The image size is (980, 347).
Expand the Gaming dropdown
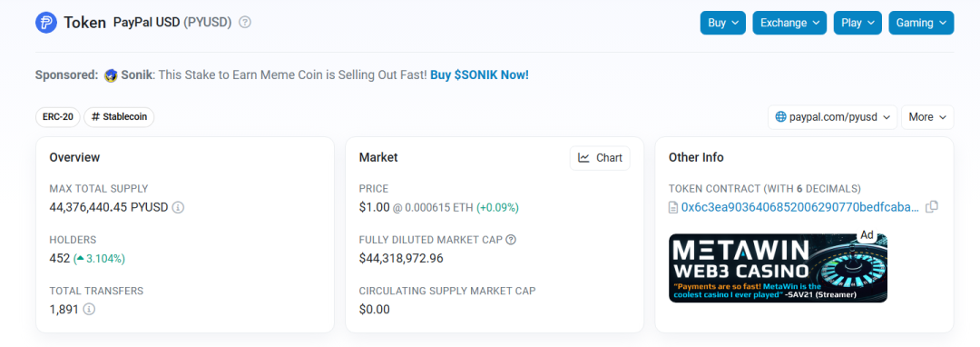tap(921, 23)
